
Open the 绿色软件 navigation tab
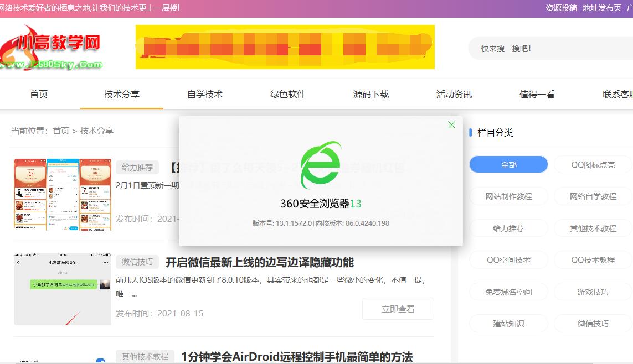(x=288, y=95)
